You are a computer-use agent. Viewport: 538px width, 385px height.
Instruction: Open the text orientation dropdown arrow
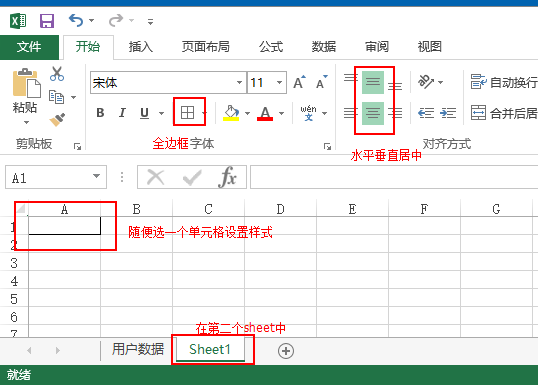tap(441, 82)
